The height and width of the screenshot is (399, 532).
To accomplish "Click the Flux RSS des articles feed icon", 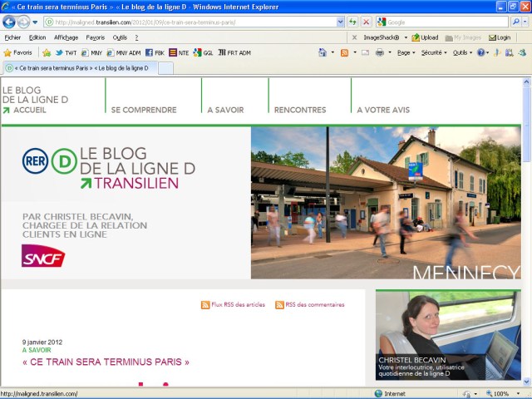I will pyautogui.click(x=205, y=305).
